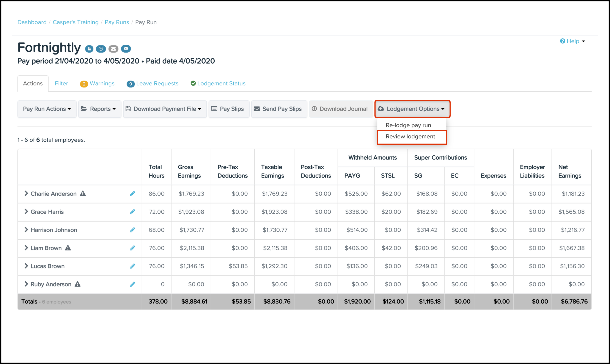The width and height of the screenshot is (610, 364).
Task: Open the Reports dropdown
Action: click(100, 109)
